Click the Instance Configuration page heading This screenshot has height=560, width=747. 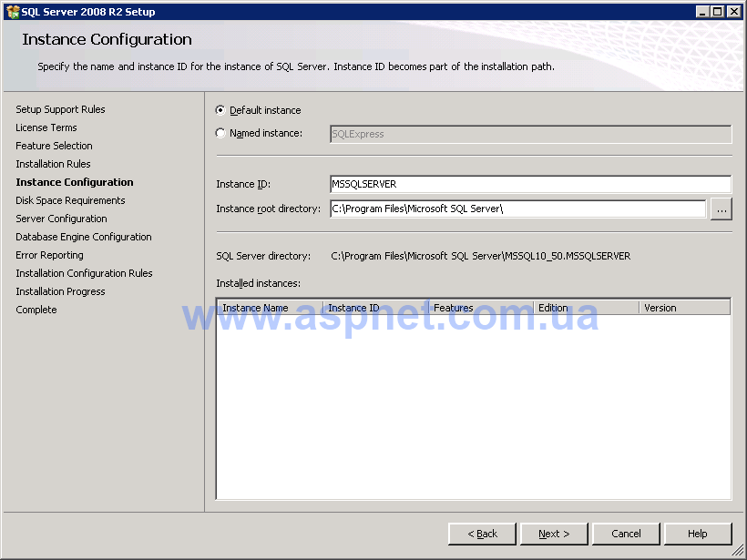(107, 39)
